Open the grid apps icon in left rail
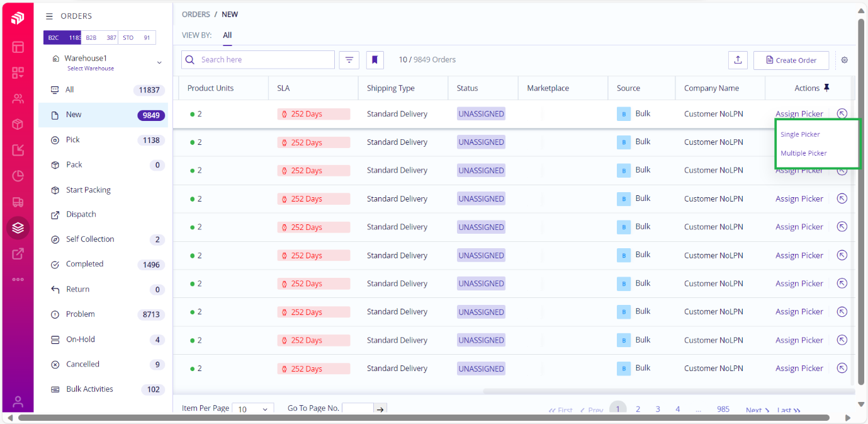Viewport: 868px width, 424px height. click(18, 73)
